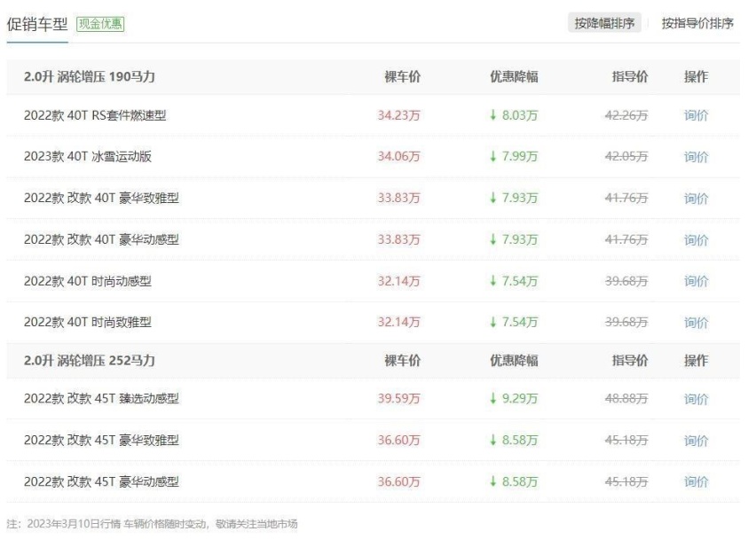The height and width of the screenshot is (539, 756).
Task: Click 询价 for 2023款 40T 冰雪运动版
Action: [696, 157]
